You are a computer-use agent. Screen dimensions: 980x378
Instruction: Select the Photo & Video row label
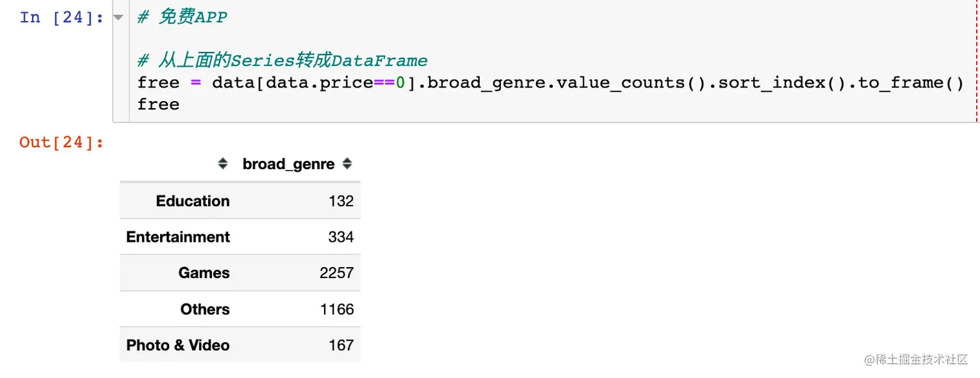178,346
